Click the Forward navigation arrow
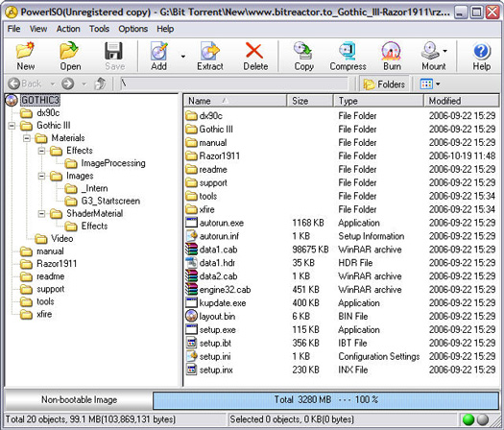504x430 pixels. pos(68,84)
